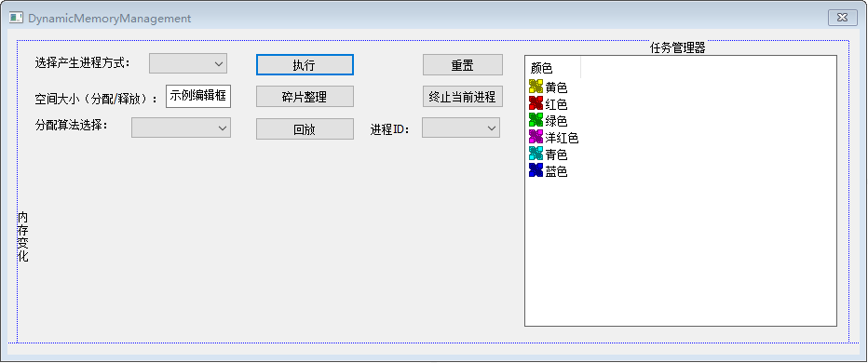868x363 pixels.
Task: Click the 内存变化 vertical label
Action: click(x=22, y=236)
